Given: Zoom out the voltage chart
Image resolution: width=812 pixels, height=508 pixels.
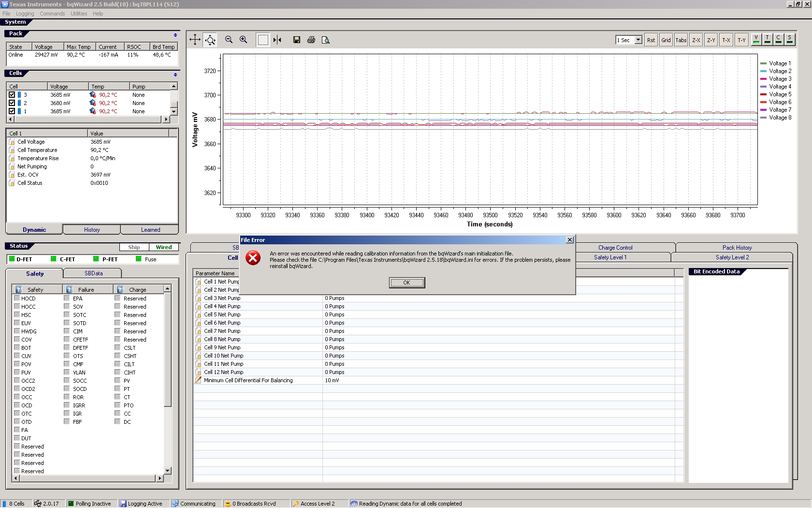Looking at the screenshot, I should 229,40.
